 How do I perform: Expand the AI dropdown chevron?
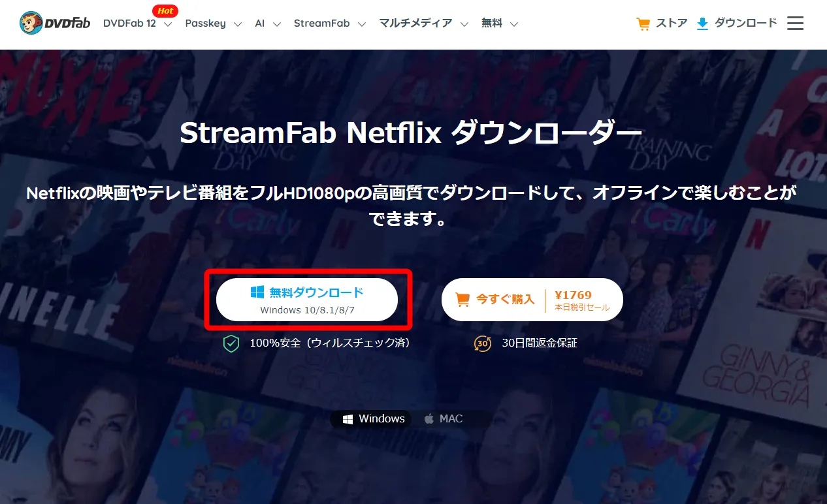click(277, 25)
